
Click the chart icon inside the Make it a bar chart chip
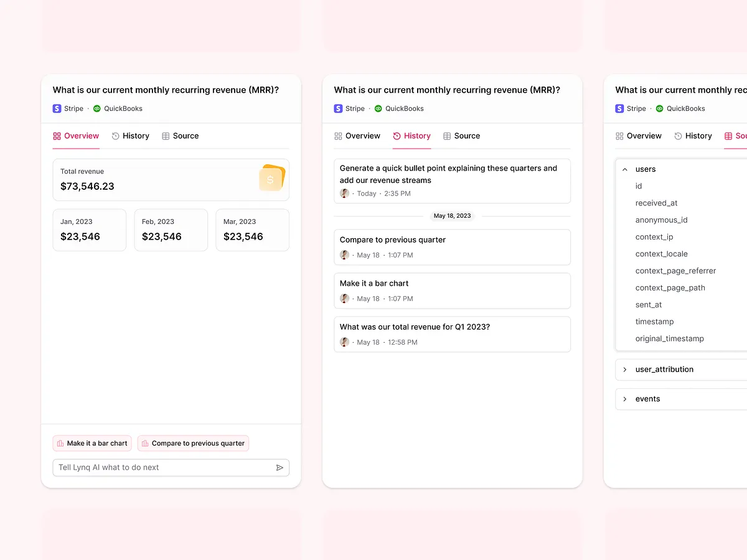59,443
